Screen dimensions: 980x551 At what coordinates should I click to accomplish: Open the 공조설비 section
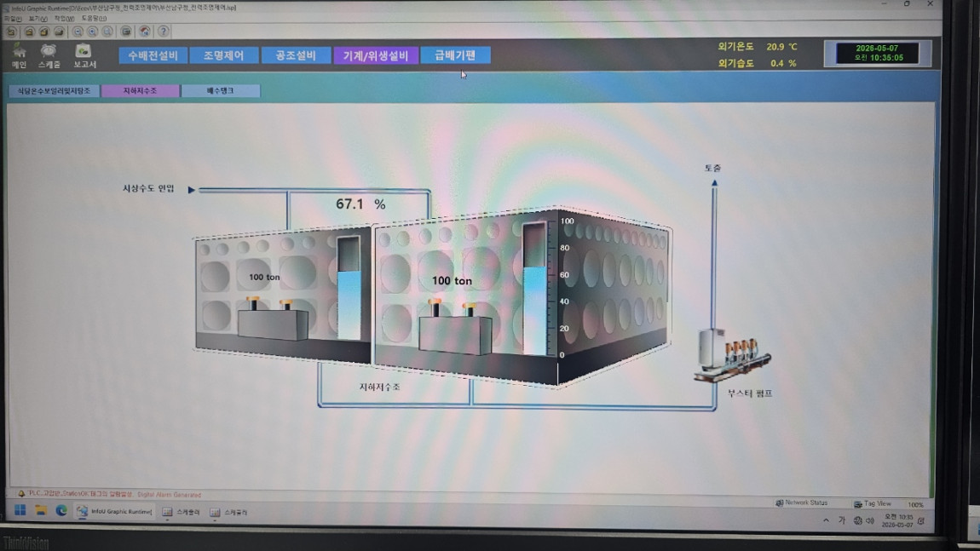[296, 55]
